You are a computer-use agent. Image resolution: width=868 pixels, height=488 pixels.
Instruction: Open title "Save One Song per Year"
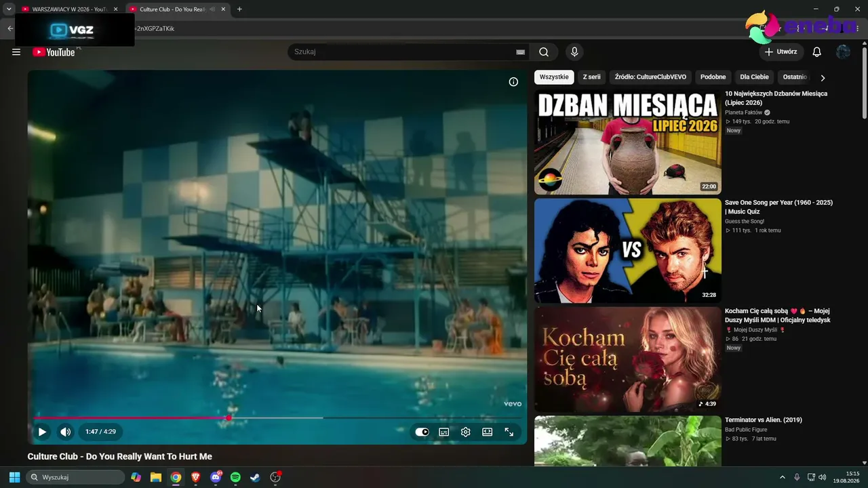(x=778, y=207)
